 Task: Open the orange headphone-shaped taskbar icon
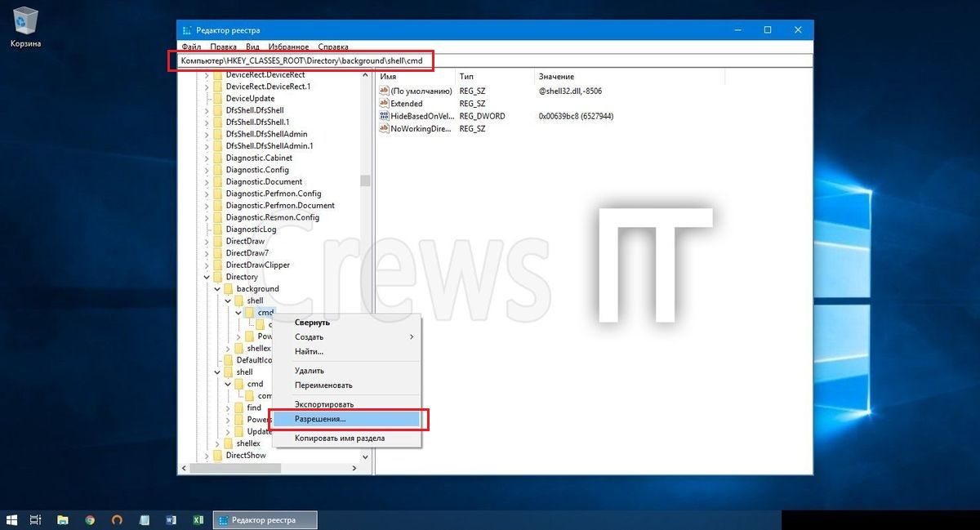(117, 519)
